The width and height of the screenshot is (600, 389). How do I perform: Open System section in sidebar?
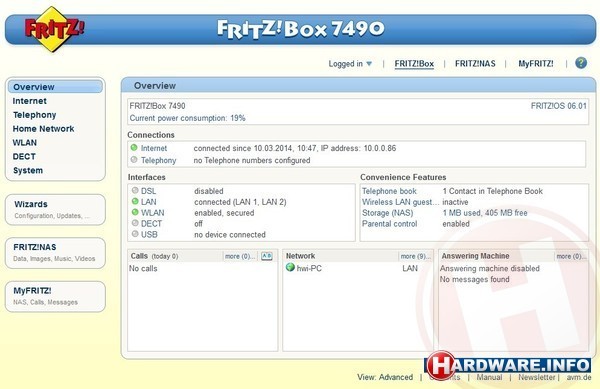point(28,170)
